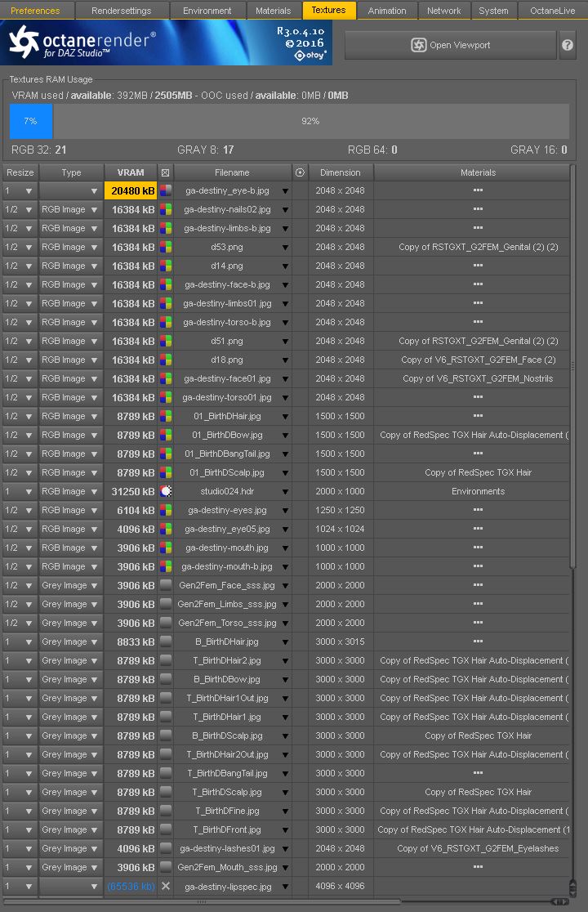The width and height of the screenshot is (588, 912).
Task: Click the vertical scrollbar of texture table
Action: point(573,366)
